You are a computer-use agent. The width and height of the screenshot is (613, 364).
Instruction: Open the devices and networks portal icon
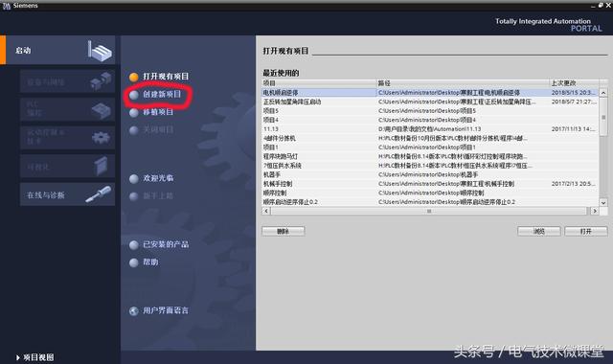pos(101,80)
